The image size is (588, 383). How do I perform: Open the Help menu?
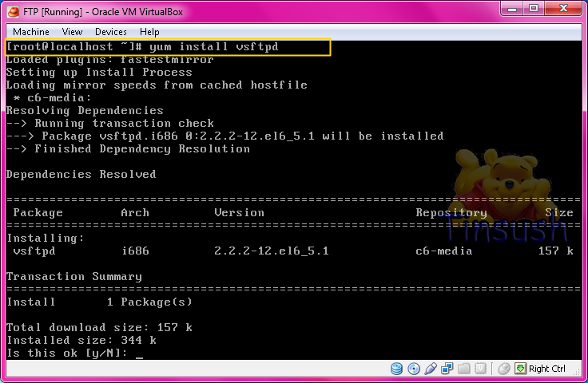tap(149, 32)
